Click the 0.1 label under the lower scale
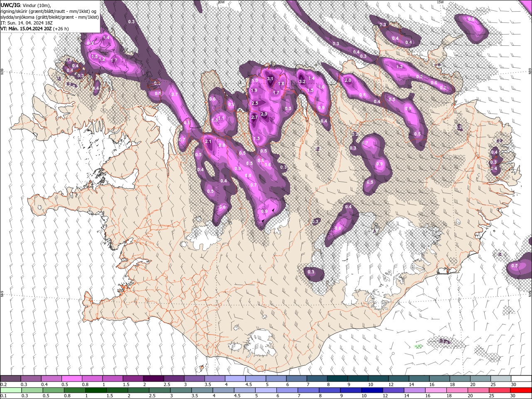Viewport: 532px width, 399px height. pyautogui.click(x=4, y=396)
